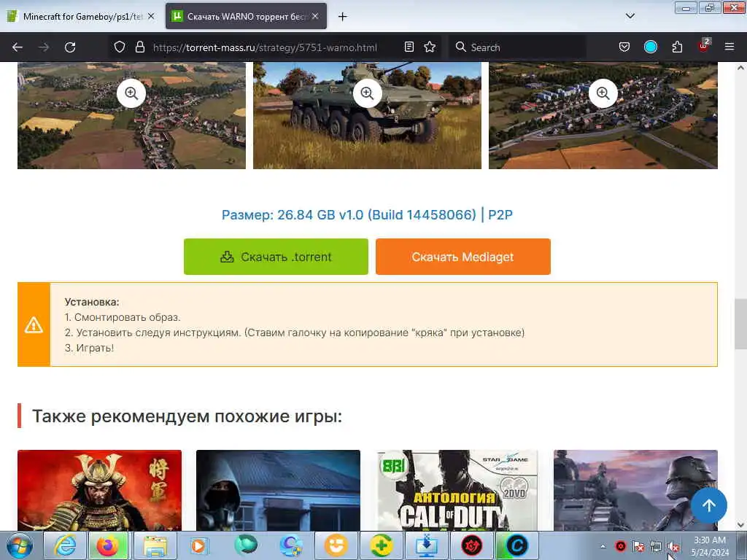Toggle reader view icon
The width and height of the screenshot is (747, 560).
[409, 47]
